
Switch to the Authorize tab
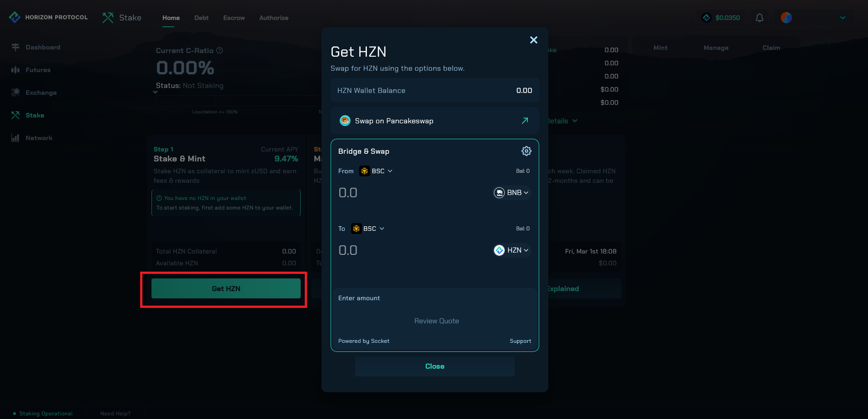274,18
